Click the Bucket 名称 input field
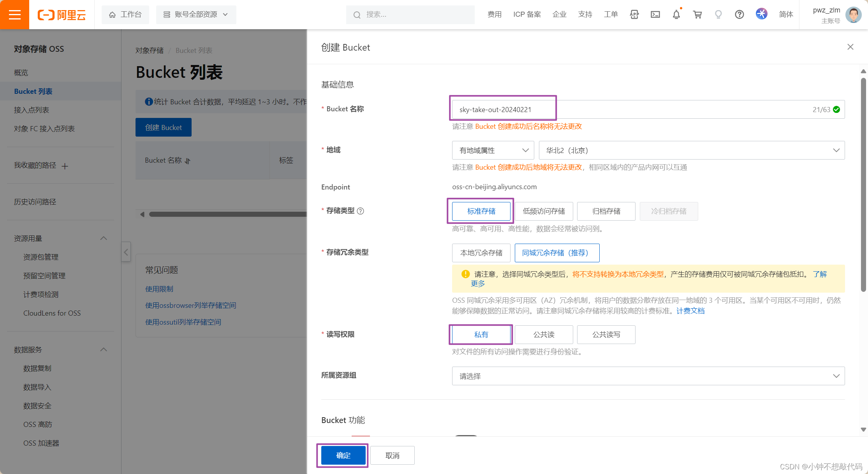 point(648,109)
